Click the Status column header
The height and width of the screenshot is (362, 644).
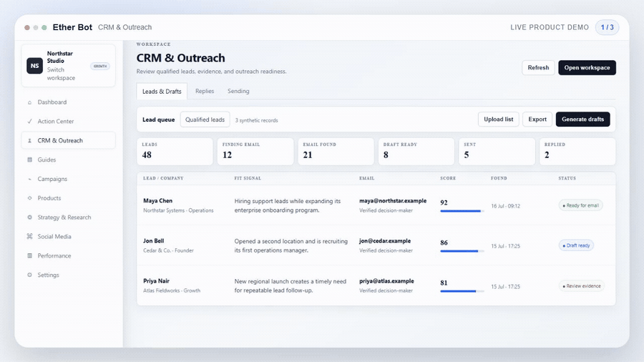(567, 179)
